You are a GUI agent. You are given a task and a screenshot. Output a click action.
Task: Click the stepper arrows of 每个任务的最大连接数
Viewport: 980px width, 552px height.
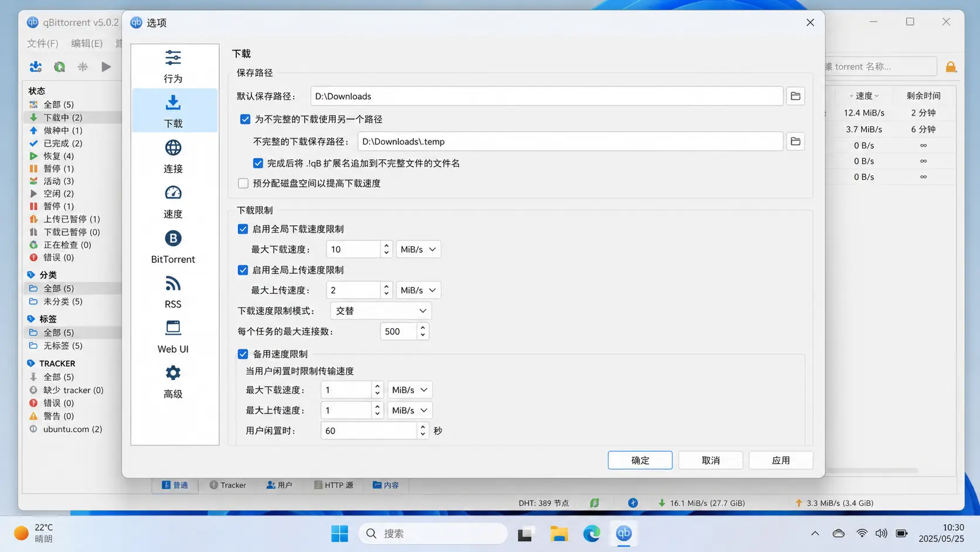tap(423, 331)
